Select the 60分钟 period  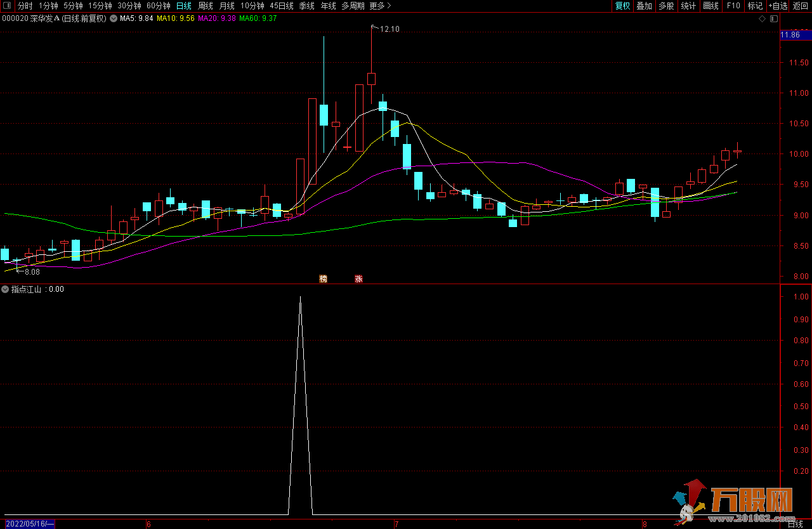158,6
